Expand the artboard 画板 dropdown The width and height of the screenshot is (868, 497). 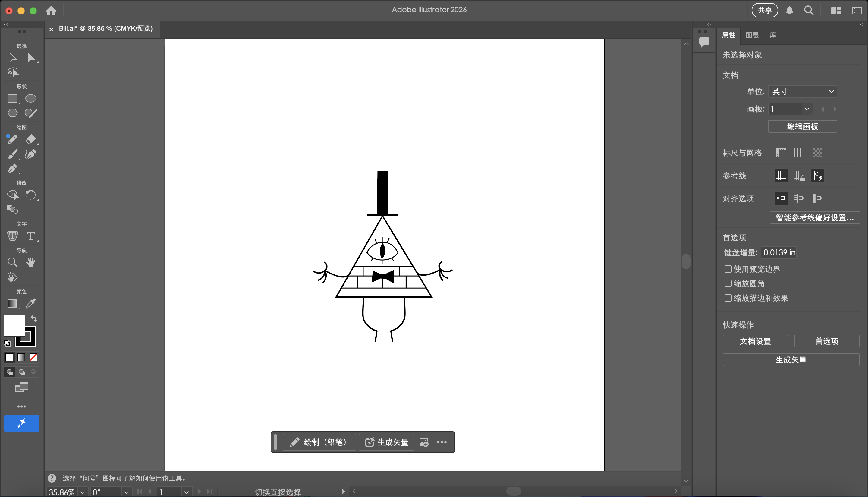[x=807, y=109]
